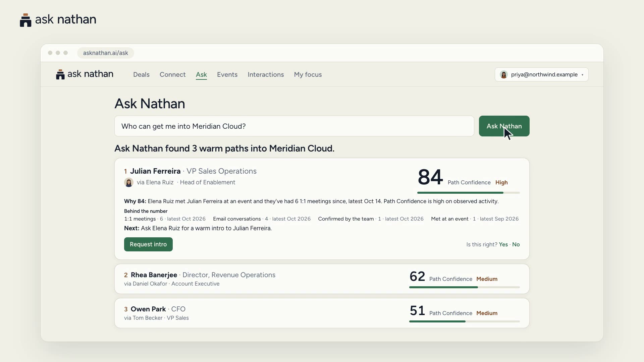644x362 pixels.
Task: Click the 84 confidence score
Action: tap(430, 177)
